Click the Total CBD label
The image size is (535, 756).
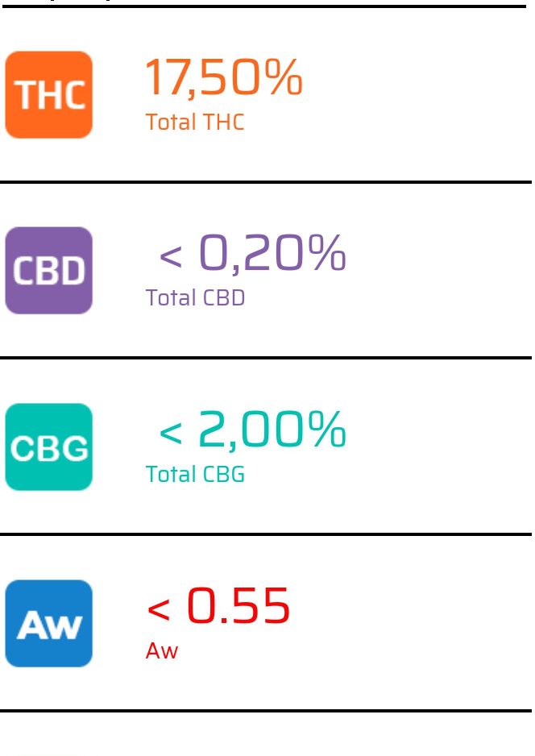pyautogui.click(x=195, y=298)
